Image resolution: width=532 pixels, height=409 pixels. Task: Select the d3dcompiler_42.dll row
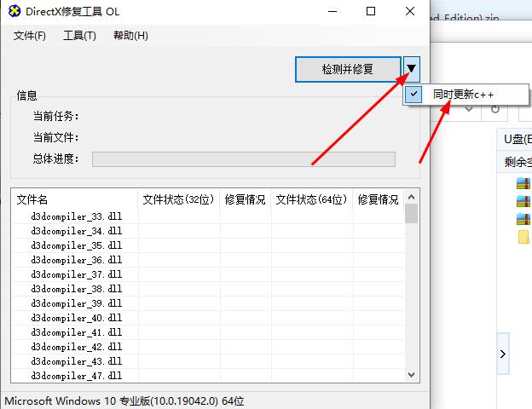tap(208, 347)
